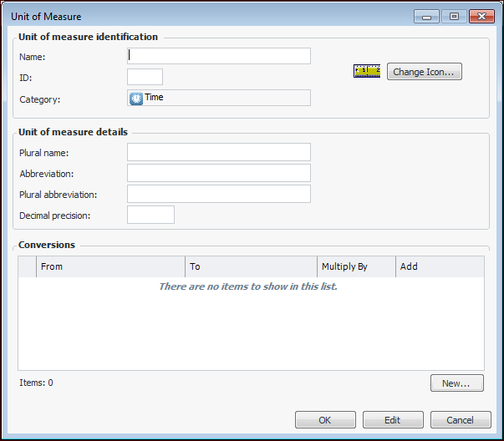Click the Abbreviation text box

(x=219, y=173)
